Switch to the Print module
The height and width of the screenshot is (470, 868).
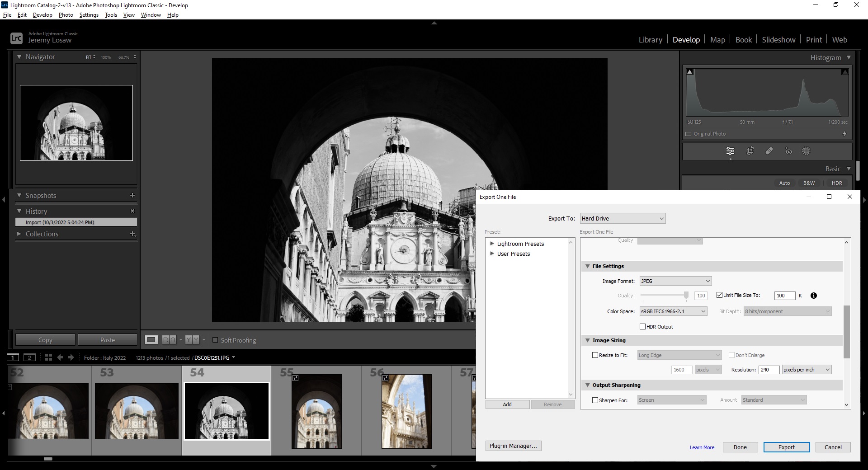pos(814,40)
